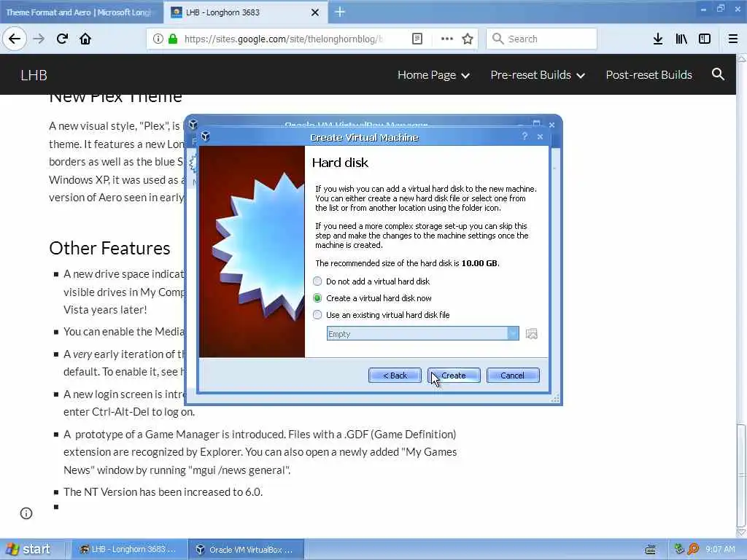Reload the current page
The image size is (747, 560).
pos(62,39)
